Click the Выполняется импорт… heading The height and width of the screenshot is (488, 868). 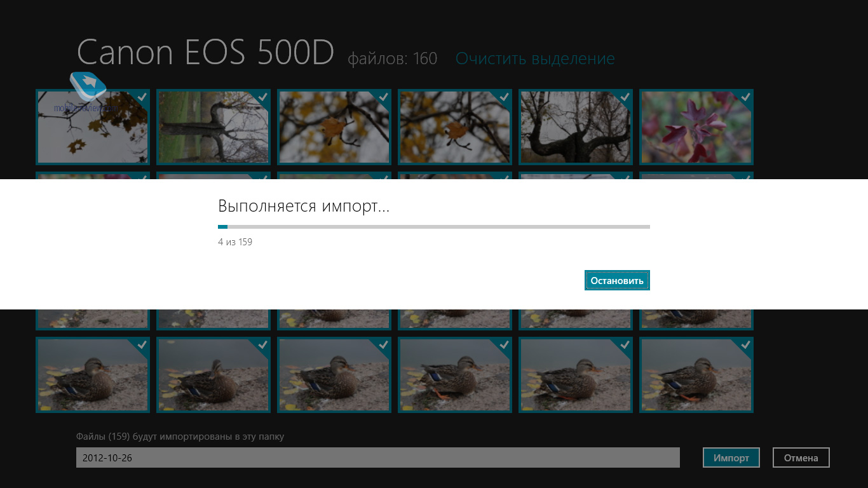304,206
